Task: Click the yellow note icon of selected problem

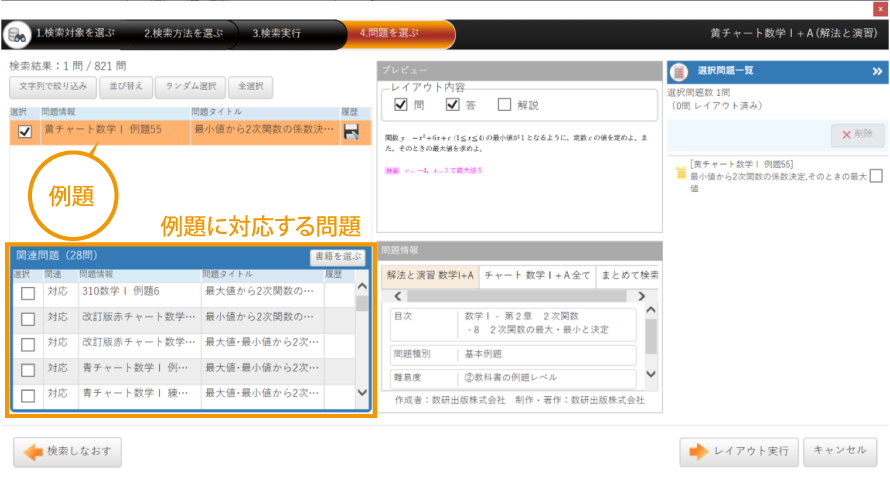Action: pyautogui.click(x=680, y=173)
